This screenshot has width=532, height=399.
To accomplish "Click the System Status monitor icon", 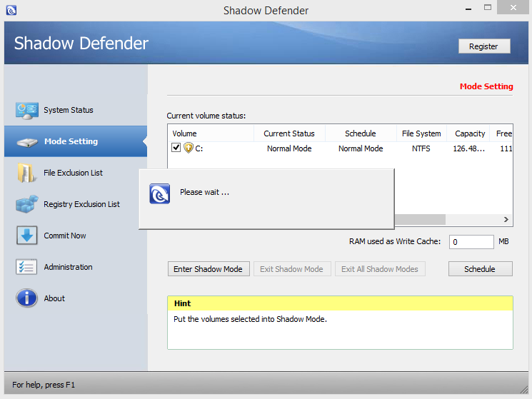I will [x=27, y=111].
